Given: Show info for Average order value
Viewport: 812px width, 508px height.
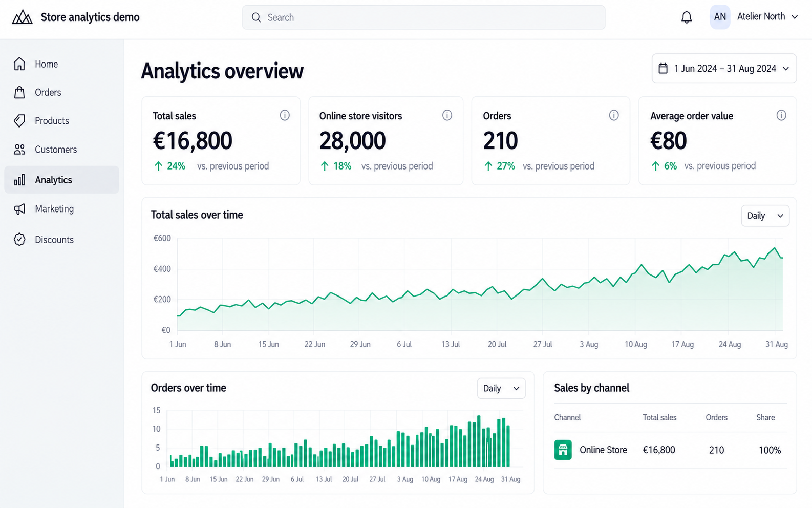Looking at the screenshot, I should tap(781, 115).
